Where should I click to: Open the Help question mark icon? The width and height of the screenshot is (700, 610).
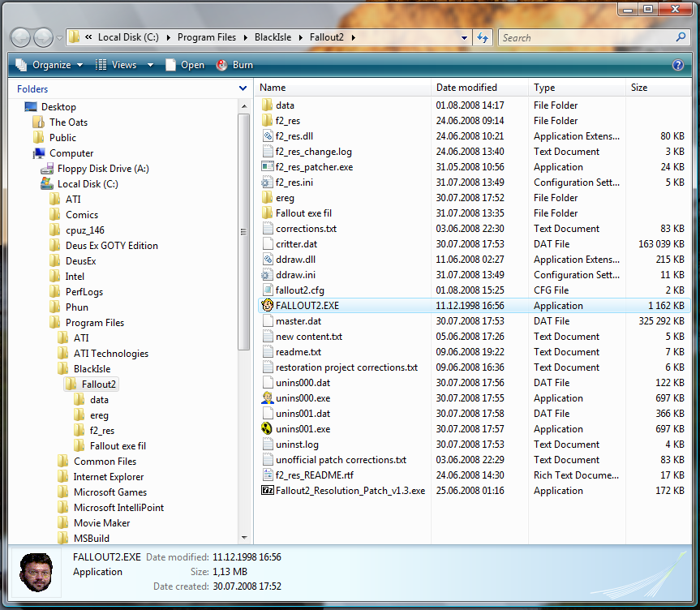point(677,65)
